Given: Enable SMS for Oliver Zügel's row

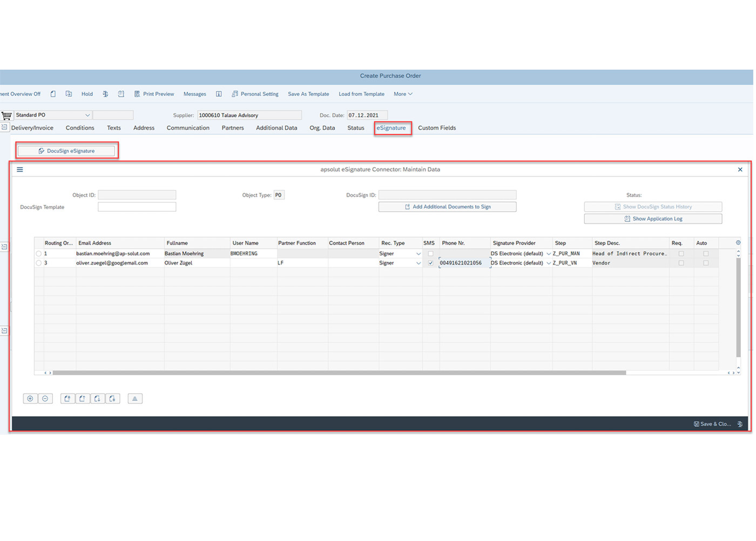Looking at the screenshot, I should tap(430, 263).
